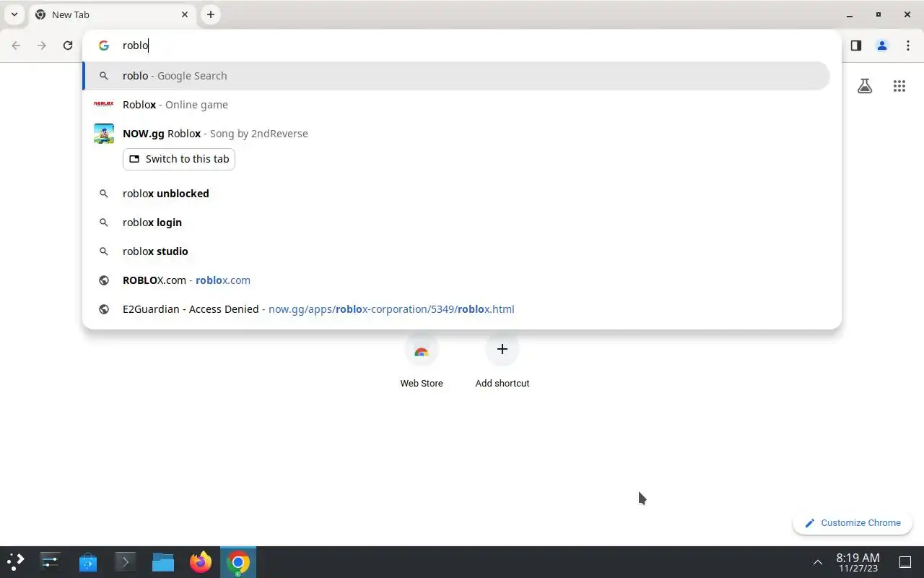Open the Chrome profile avatar
This screenshot has width=924, height=578.
[882, 46]
